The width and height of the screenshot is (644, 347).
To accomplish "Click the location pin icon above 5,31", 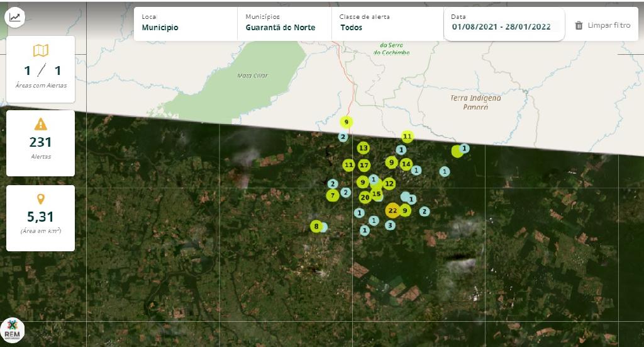I will [40, 199].
